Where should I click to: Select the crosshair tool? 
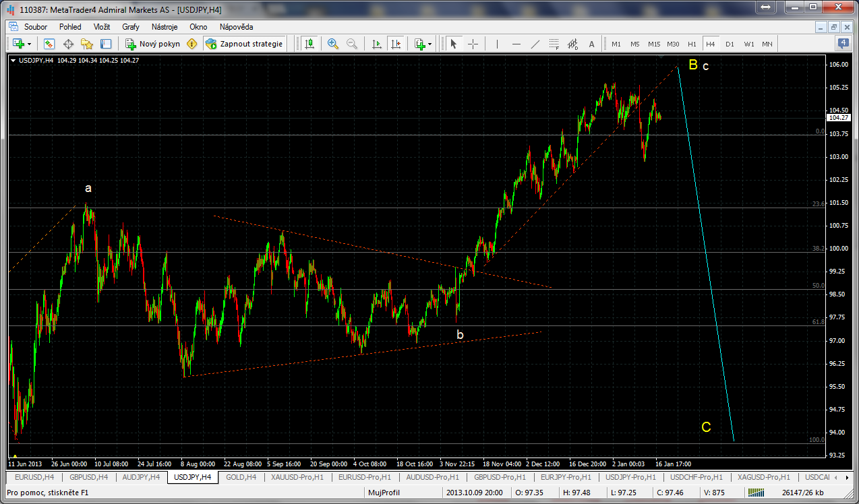click(473, 44)
